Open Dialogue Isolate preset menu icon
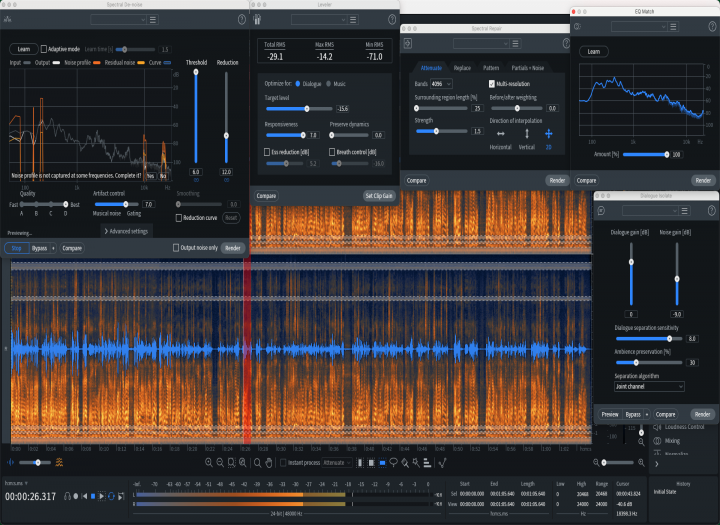 [684, 211]
